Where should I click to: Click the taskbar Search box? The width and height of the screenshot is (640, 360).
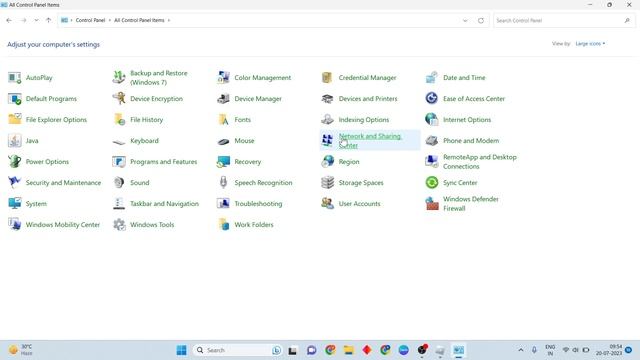pos(238,350)
